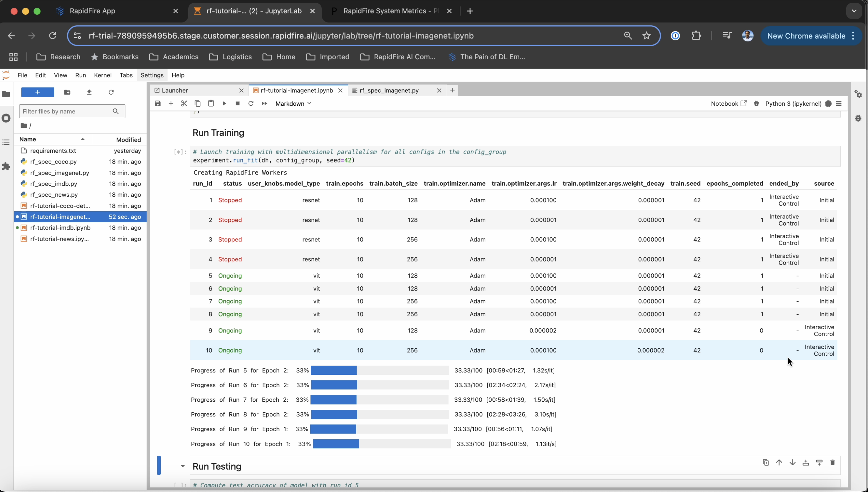Switch to RapidFire System Metrics browser tab

click(x=390, y=11)
